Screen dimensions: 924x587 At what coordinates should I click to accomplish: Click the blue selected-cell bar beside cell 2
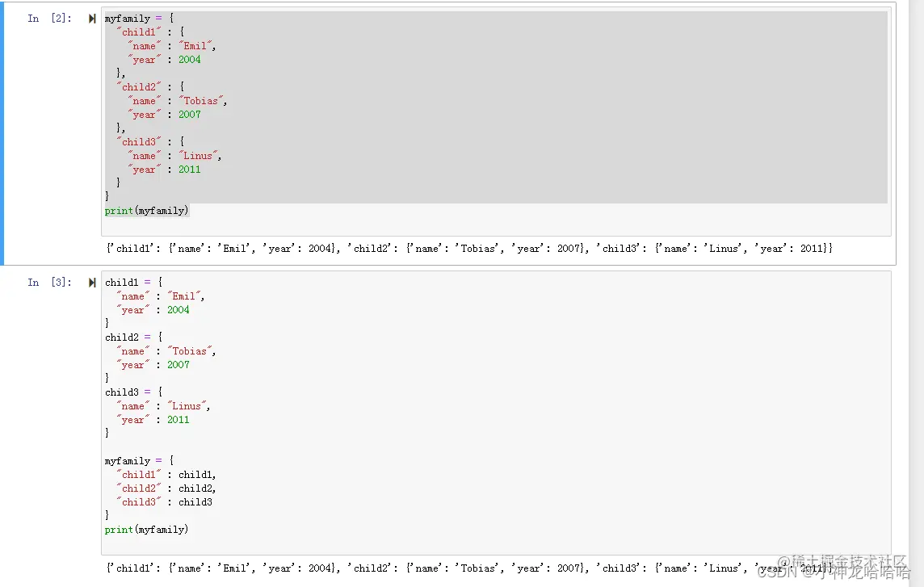pyautogui.click(x=2, y=133)
